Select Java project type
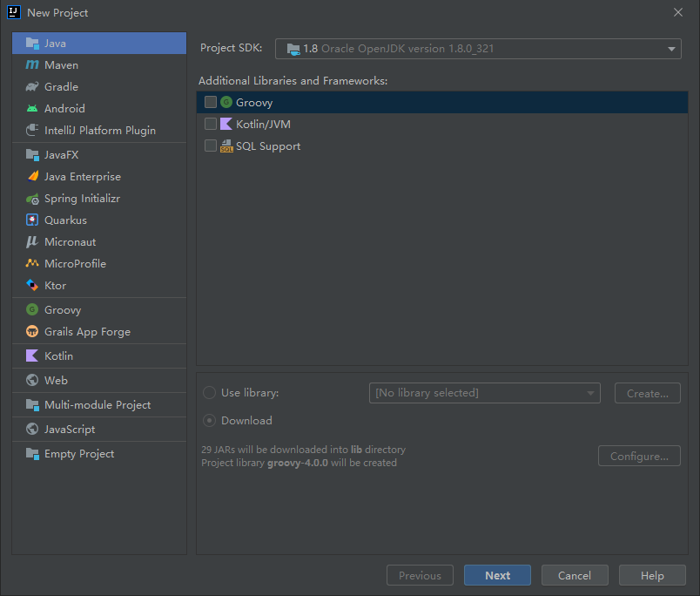The image size is (700, 596). [x=99, y=44]
